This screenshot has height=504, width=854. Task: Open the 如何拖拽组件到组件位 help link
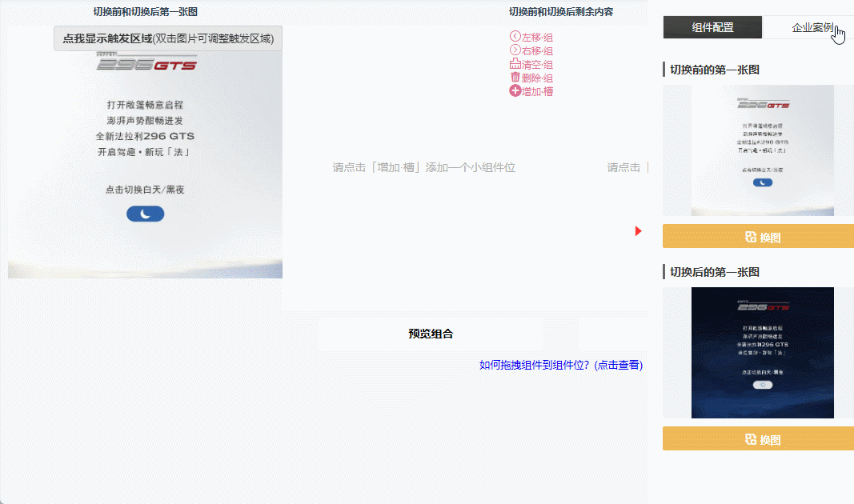click(561, 366)
